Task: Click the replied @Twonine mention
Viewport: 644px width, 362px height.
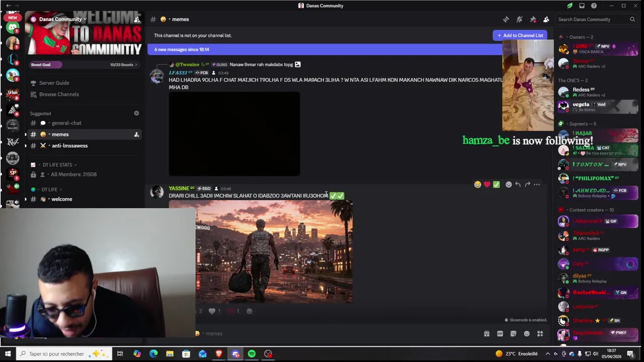Action: 187,64
